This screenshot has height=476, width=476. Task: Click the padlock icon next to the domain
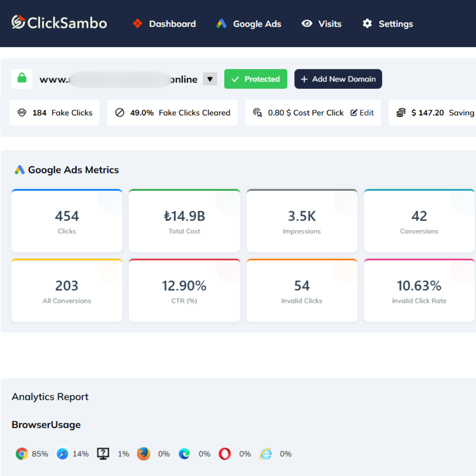[x=22, y=79]
